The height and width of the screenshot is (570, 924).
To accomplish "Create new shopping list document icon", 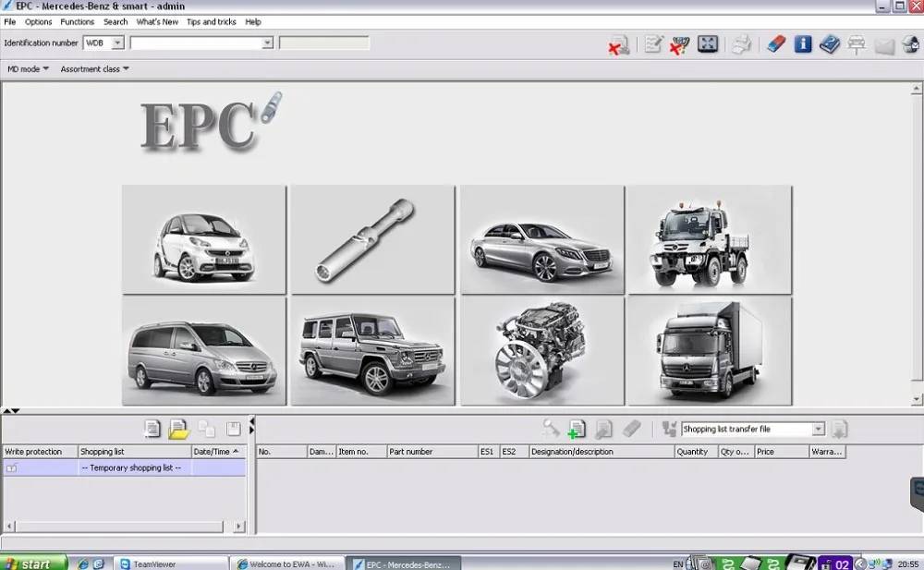I will tap(152, 429).
